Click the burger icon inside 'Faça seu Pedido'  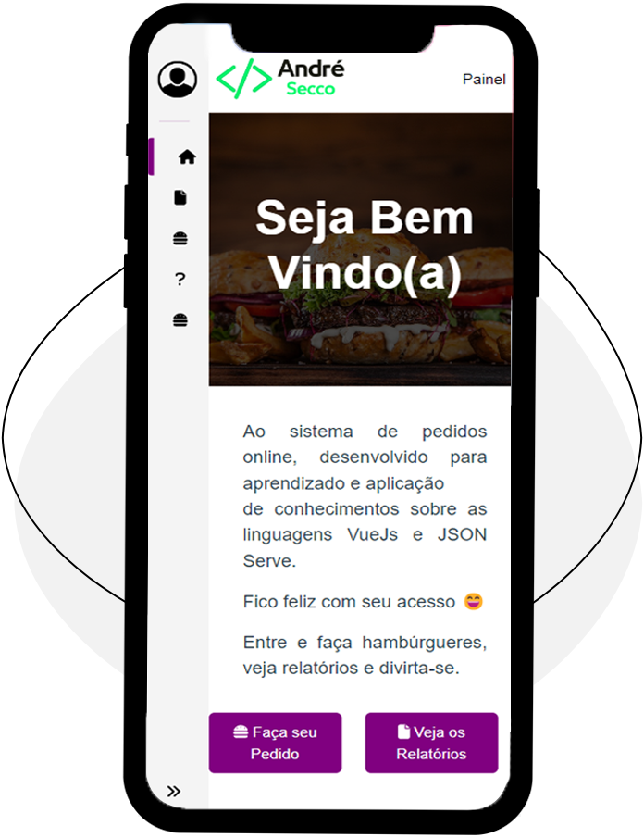pyautogui.click(x=241, y=732)
